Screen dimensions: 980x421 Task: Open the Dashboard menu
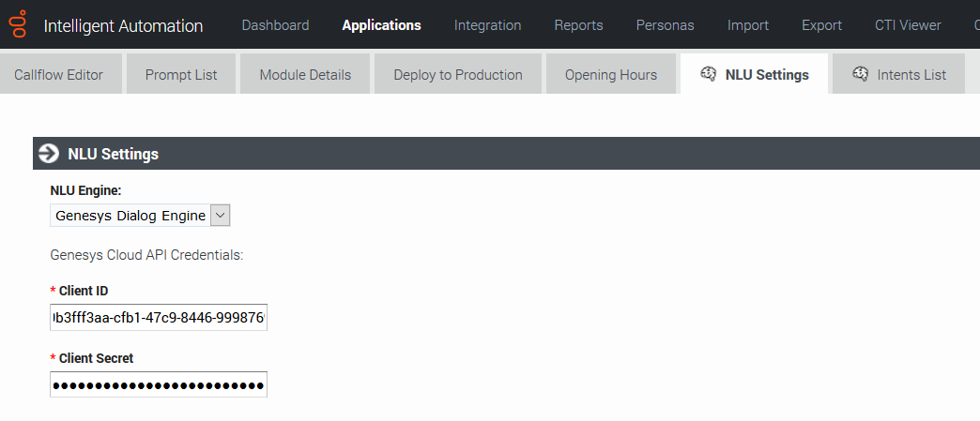click(276, 25)
